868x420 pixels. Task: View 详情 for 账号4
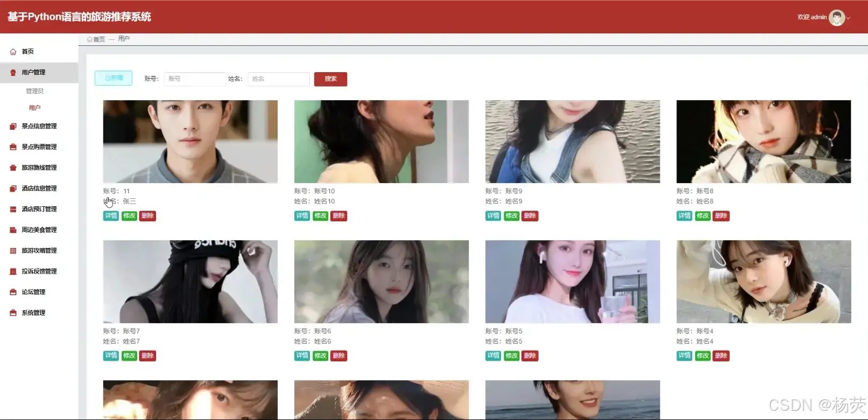pos(684,356)
